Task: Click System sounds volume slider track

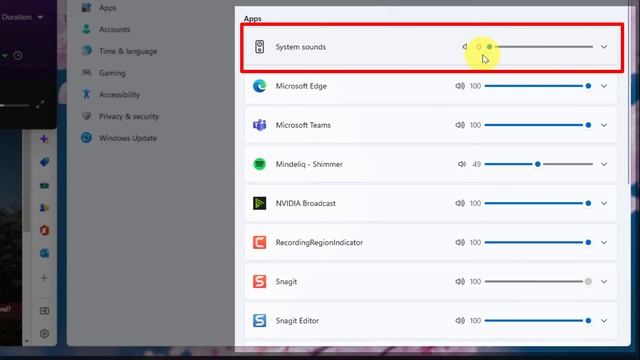Action: click(539, 47)
